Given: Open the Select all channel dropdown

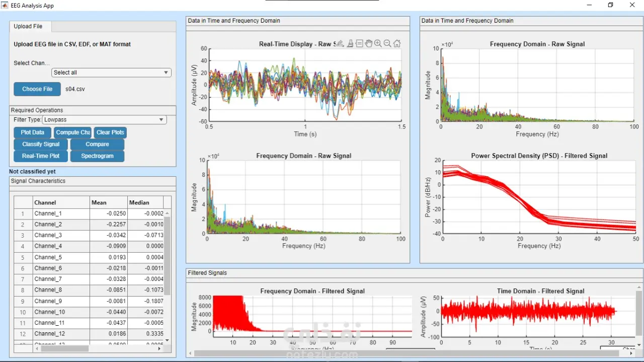Looking at the screenshot, I should 111,73.
